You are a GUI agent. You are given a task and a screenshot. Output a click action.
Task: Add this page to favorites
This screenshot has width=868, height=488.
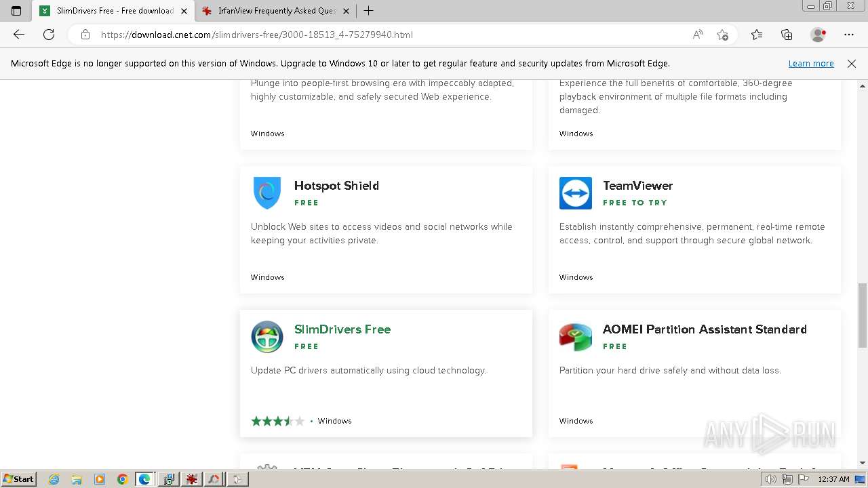click(x=722, y=35)
